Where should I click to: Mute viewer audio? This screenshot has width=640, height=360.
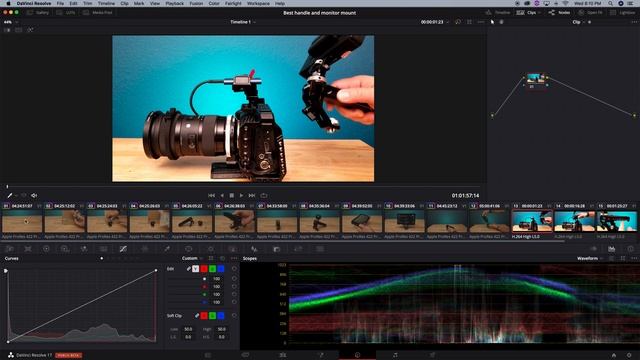coord(34,196)
